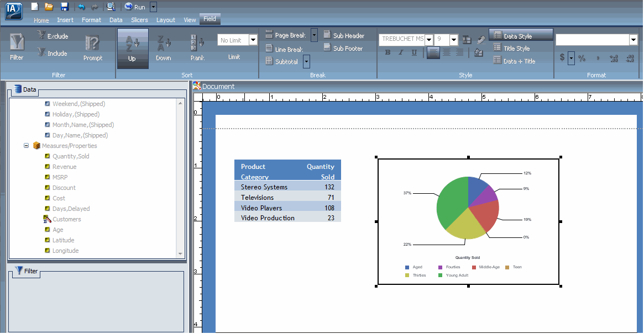644x334 pixels.
Task: Save the report using the floppy disk icon
Action: (65, 7)
